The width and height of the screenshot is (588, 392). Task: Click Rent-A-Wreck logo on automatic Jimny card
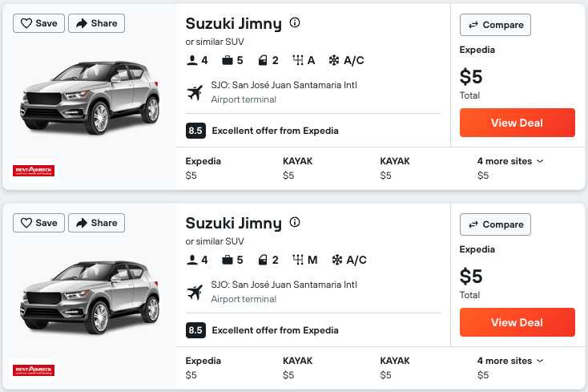tap(34, 171)
